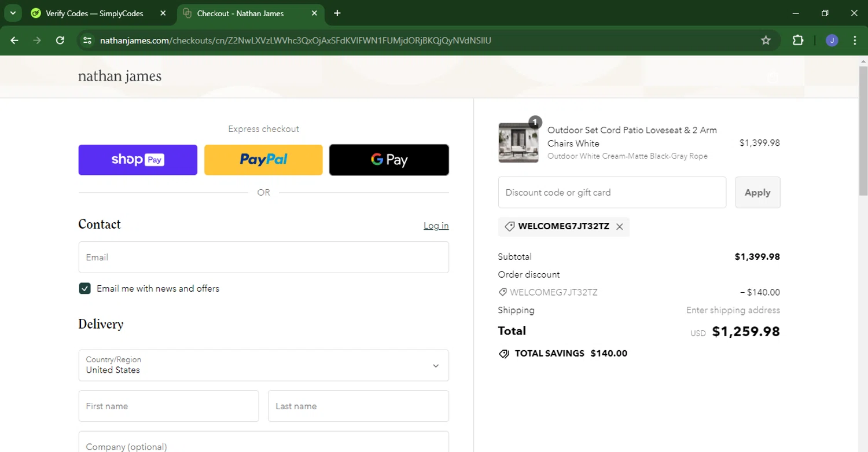This screenshot has width=868, height=452.
Task: Switch to the Verify Codes SimplyCodes tab
Action: pyautogui.click(x=94, y=13)
